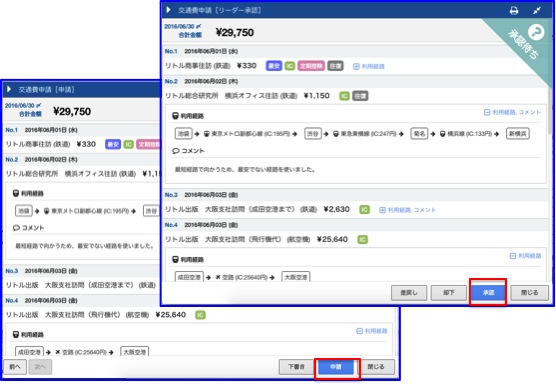The height and width of the screenshot is (385, 556).
Task: Expand 利用経路, コメント for No.3 entry
Action: pyautogui.click(x=407, y=210)
